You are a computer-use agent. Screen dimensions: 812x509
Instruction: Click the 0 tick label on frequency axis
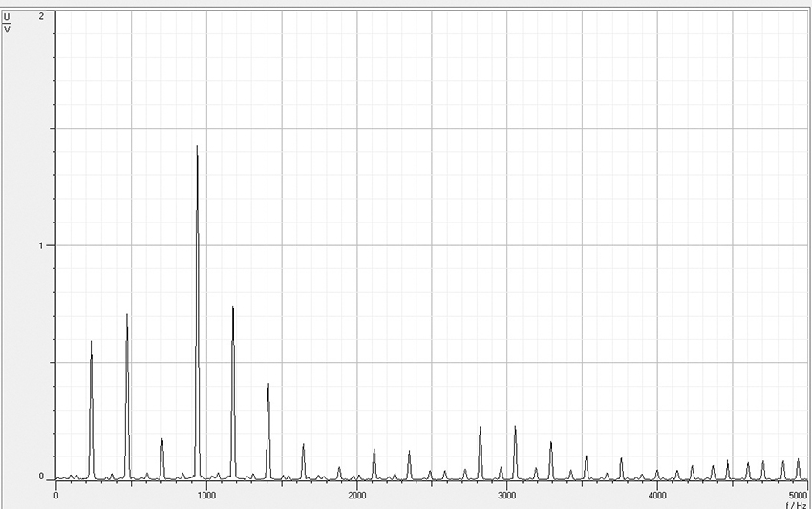[x=56, y=495]
